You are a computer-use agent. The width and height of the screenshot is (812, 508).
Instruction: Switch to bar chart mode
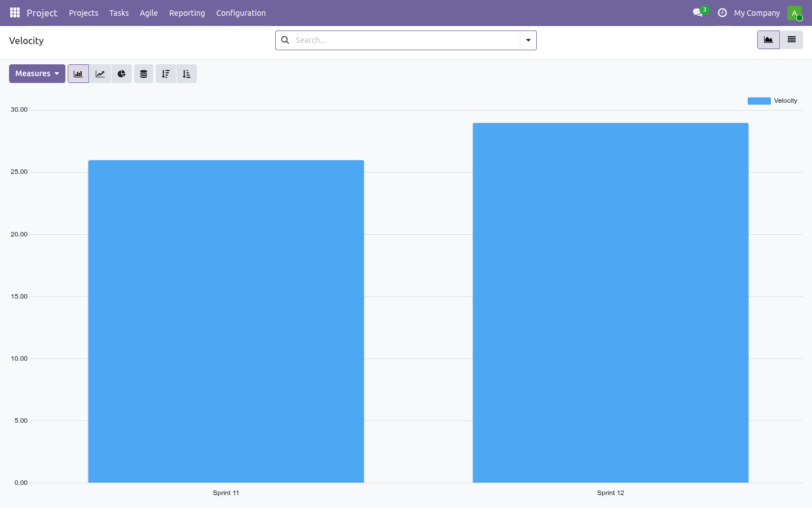pyautogui.click(x=78, y=74)
